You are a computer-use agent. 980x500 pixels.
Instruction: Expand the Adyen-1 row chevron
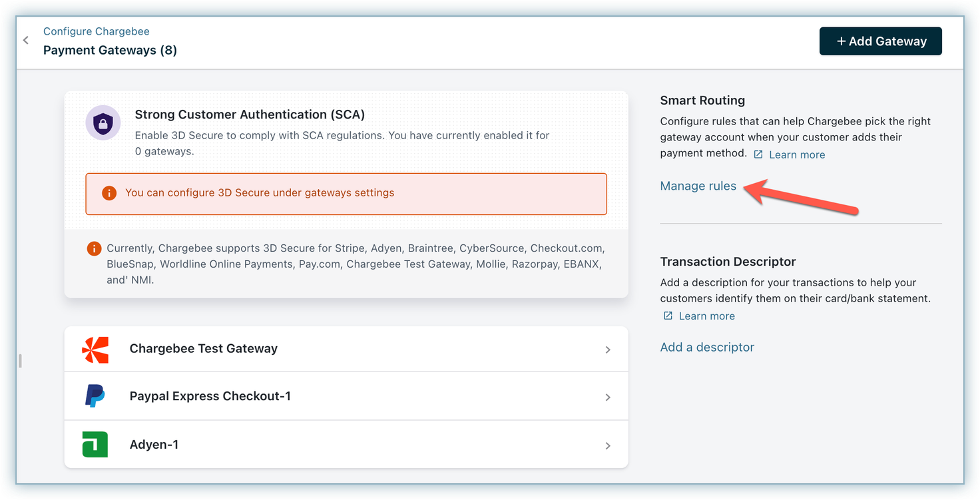click(607, 445)
